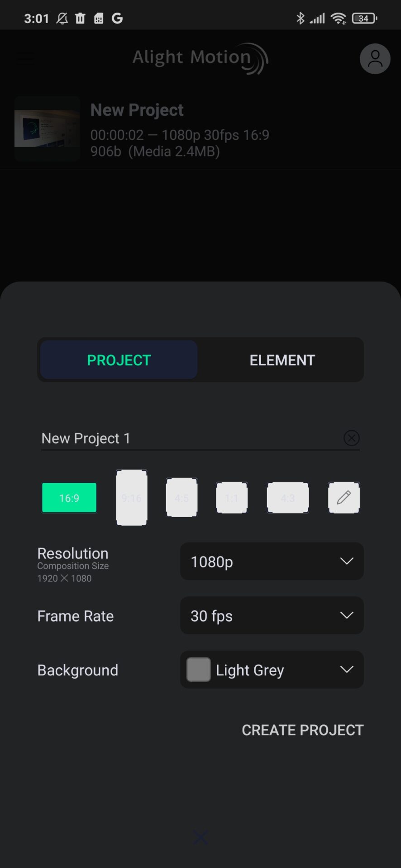Click the Light Grey color swatch
401x868 pixels.
pyautogui.click(x=198, y=670)
